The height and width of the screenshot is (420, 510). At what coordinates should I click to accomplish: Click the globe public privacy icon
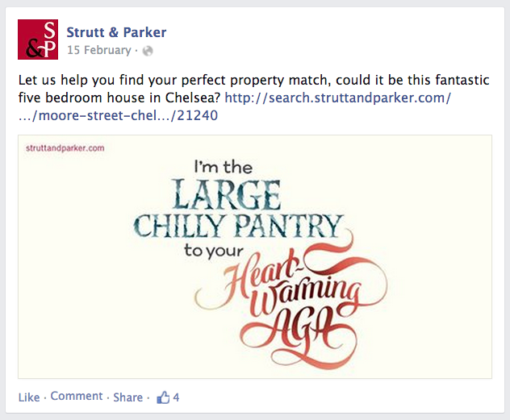[x=148, y=51]
